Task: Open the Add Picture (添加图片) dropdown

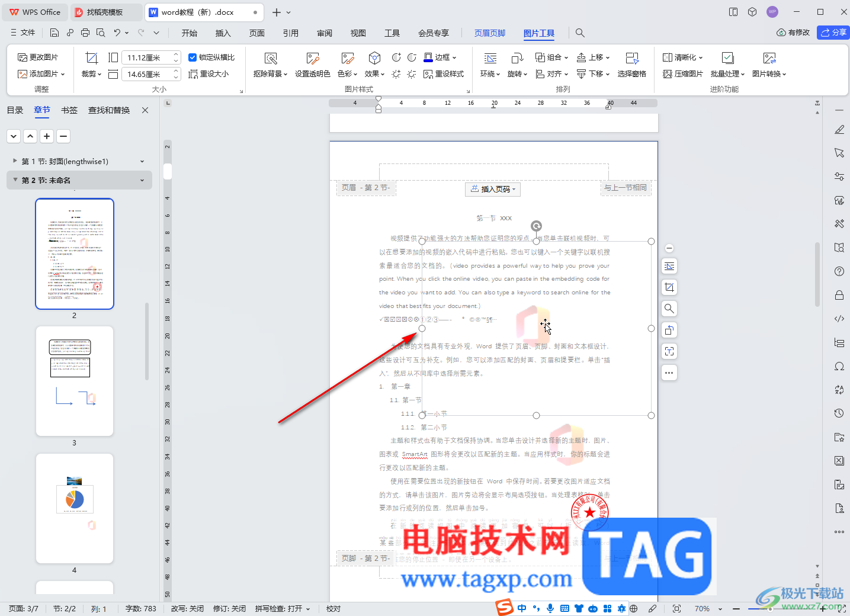Action: (x=41, y=74)
